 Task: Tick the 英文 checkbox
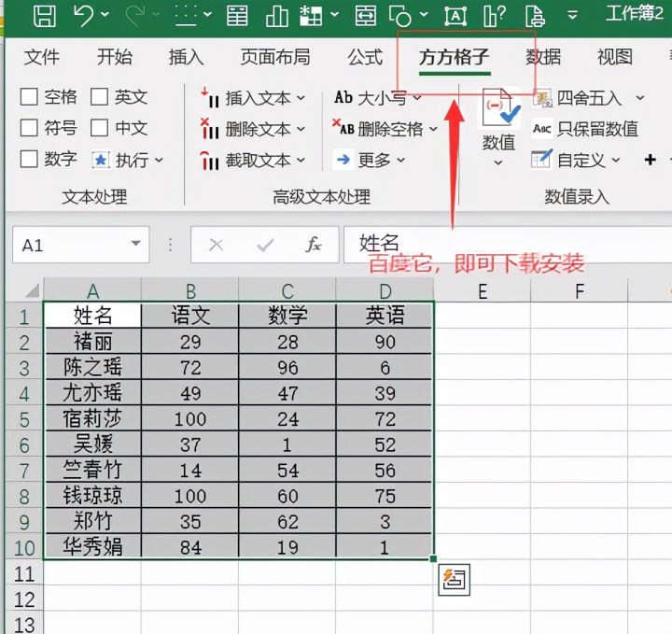tap(99, 97)
